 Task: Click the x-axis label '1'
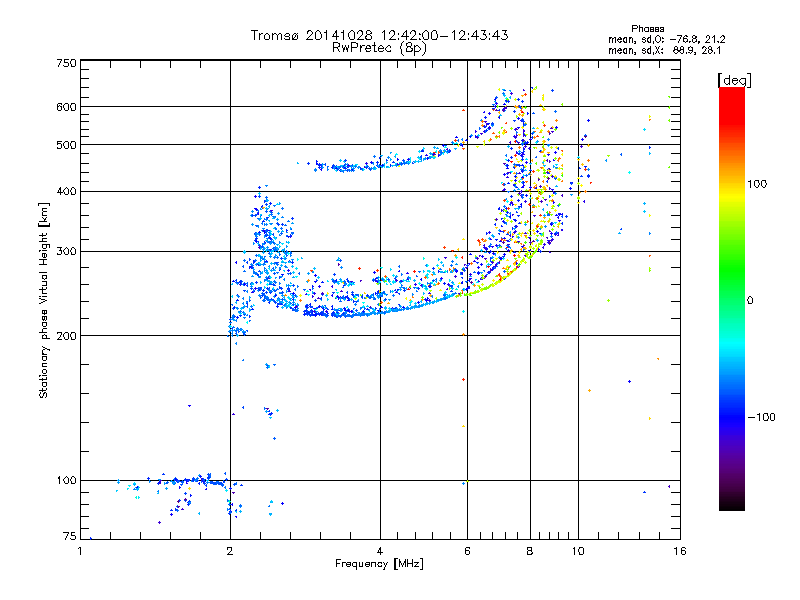click(80, 551)
